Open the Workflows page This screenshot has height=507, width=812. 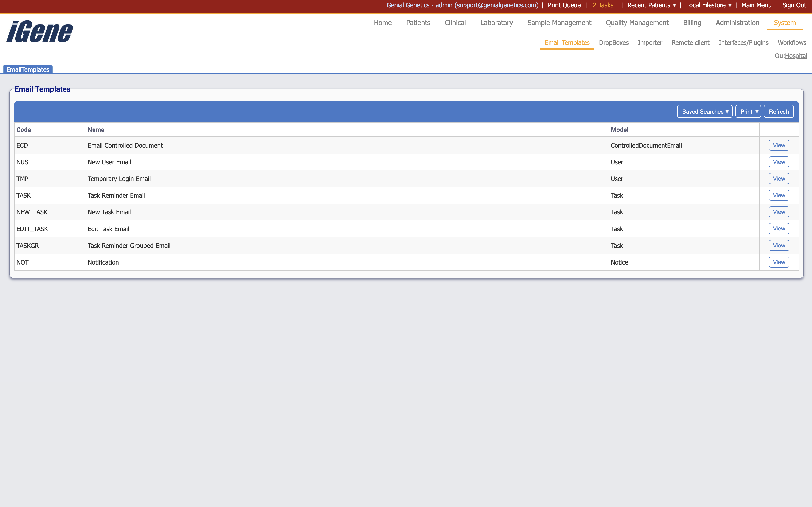[x=792, y=42]
